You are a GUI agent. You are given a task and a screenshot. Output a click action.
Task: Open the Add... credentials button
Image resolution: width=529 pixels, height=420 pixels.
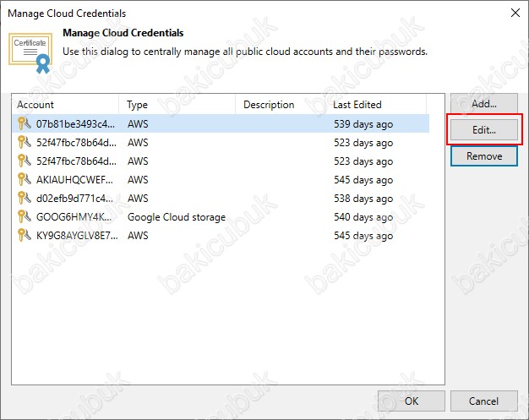(484, 104)
